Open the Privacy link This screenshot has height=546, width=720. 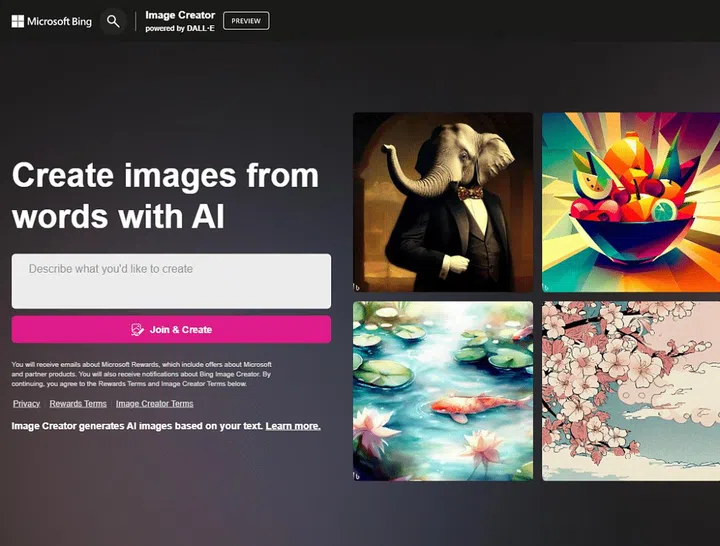(26, 404)
